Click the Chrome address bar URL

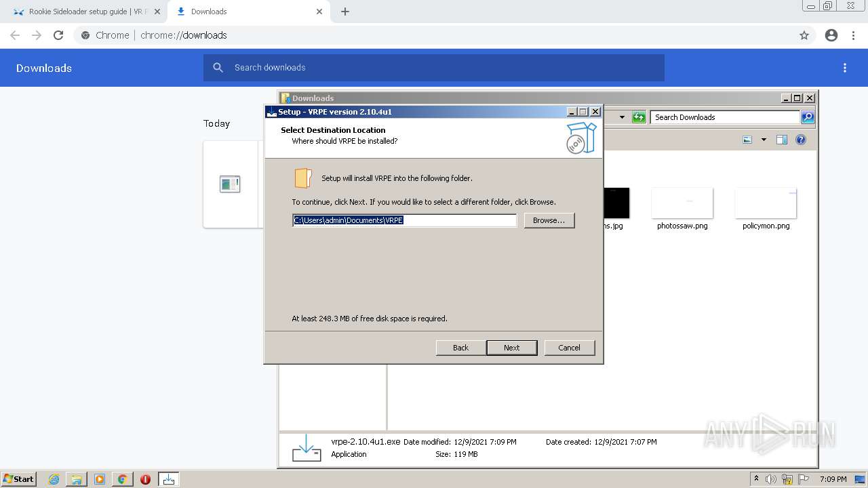pos(184,35)
